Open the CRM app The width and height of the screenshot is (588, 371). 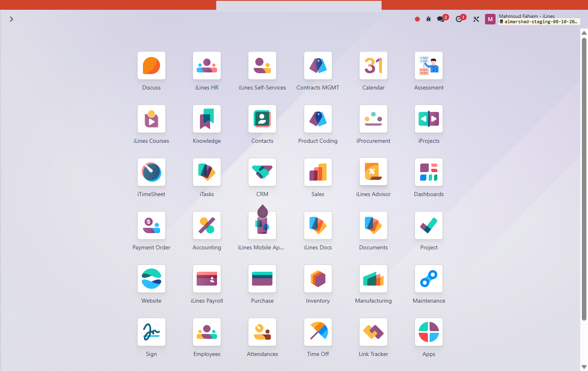pos(262,172)
